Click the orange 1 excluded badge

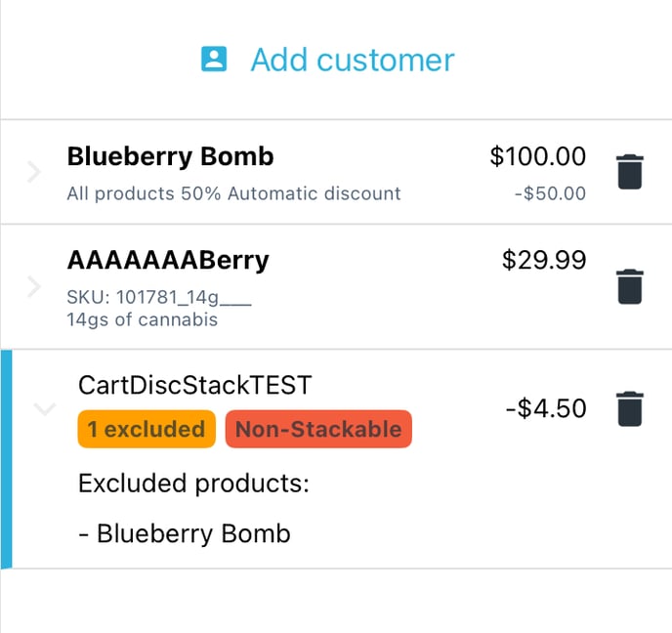(147, 430)
